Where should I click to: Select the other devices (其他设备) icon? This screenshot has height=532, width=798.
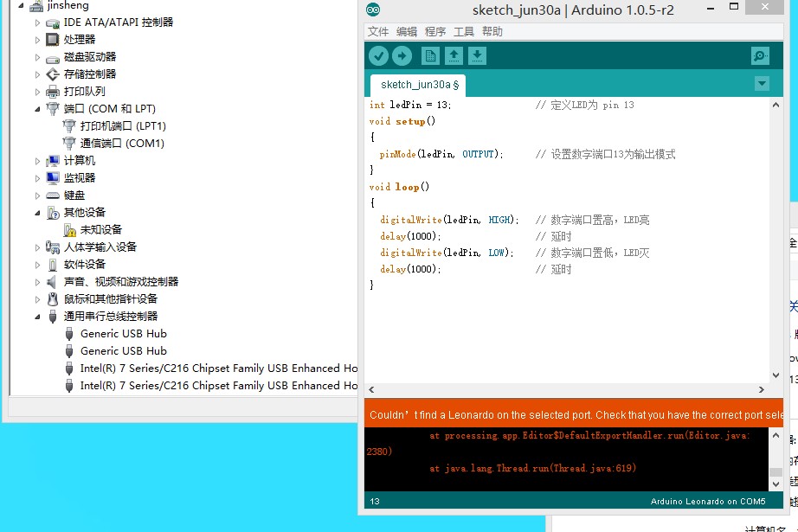(53, 213)
